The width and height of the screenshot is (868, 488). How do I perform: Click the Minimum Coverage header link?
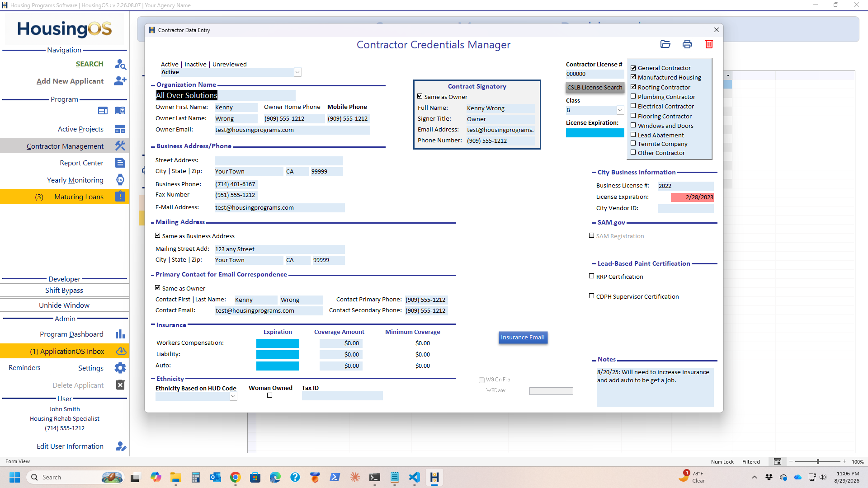413,332
